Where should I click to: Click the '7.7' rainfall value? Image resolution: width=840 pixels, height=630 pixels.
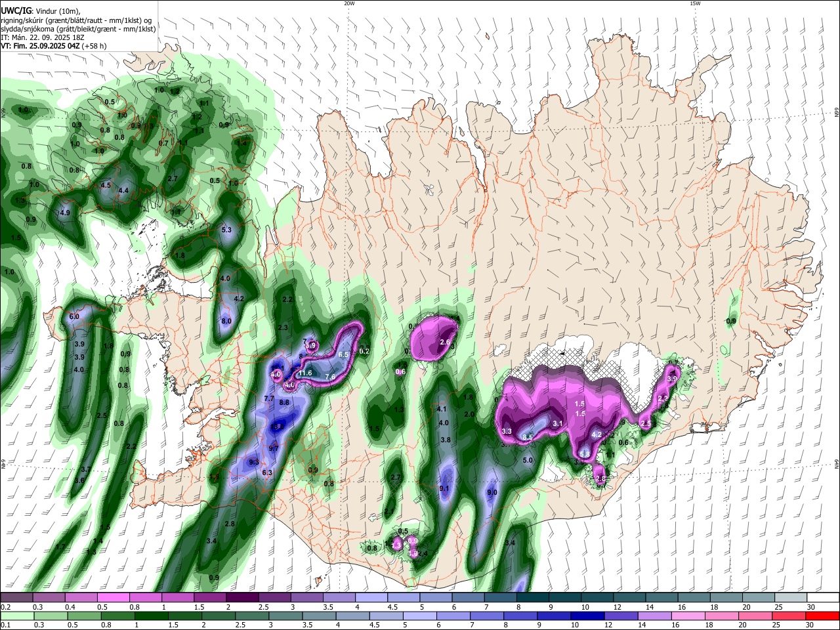point(269,398)
